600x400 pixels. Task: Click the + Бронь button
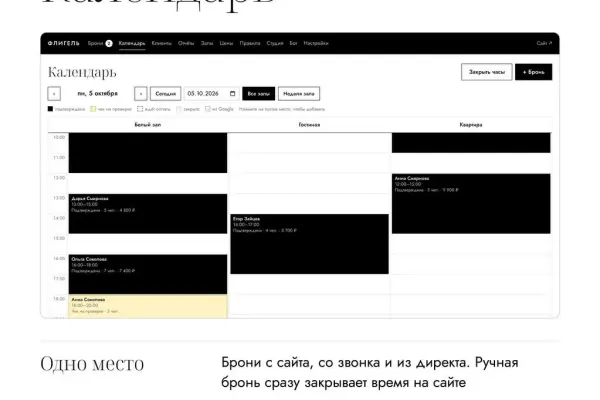[533, 72]
